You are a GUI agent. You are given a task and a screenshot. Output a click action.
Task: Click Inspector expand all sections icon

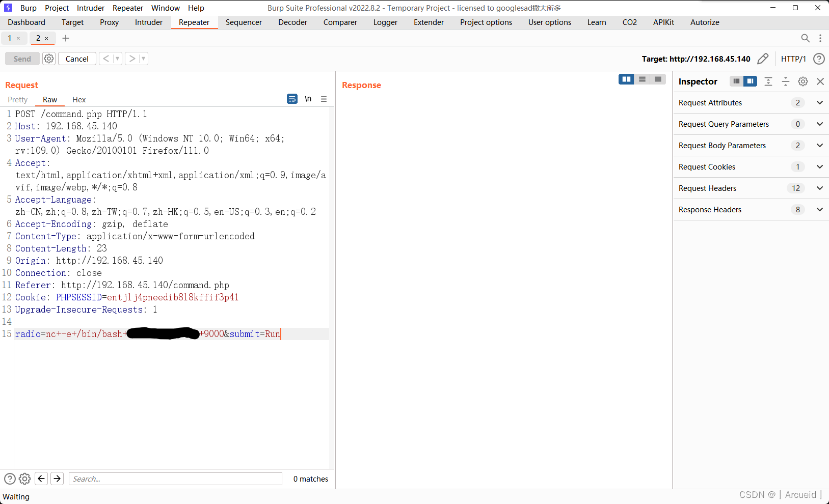(x=768, y=81)
